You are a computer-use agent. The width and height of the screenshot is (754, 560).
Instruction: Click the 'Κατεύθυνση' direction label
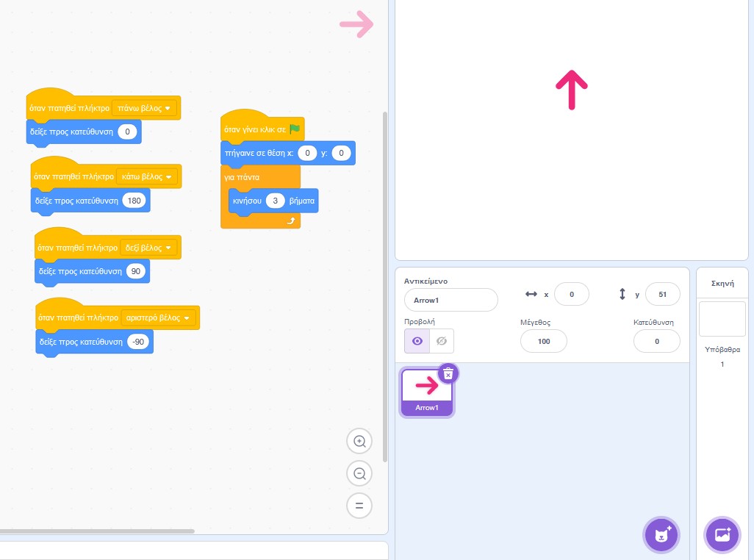(x=653, y=323)
